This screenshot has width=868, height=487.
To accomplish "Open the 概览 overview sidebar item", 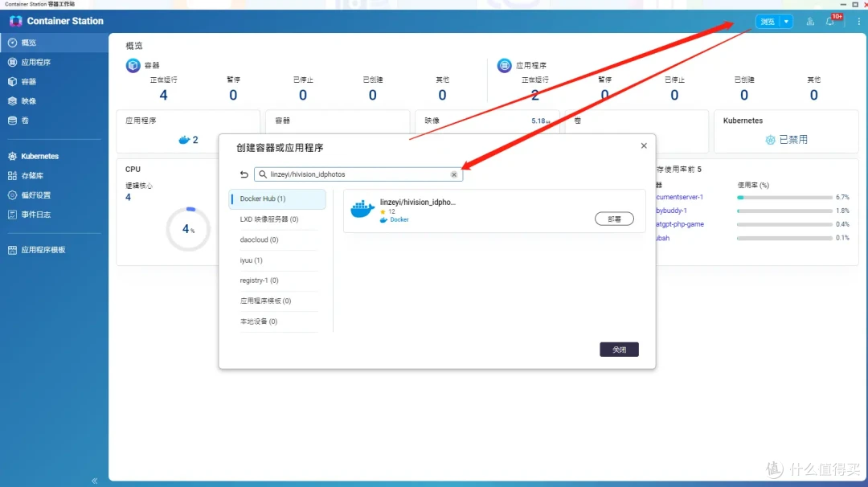I will pyautogui.click(x=54, y=43).
